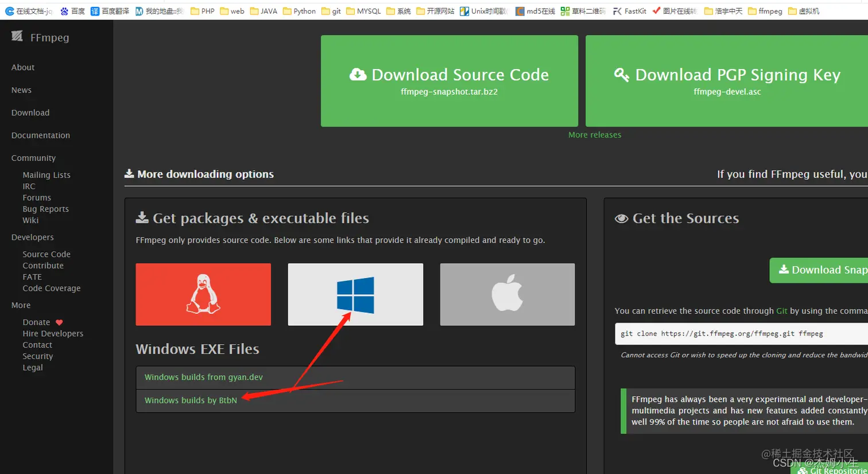This screenshot has width=868, height=474.
Task: Open the 开源网站 bookmark folder
Action: (x=435, y=11)
